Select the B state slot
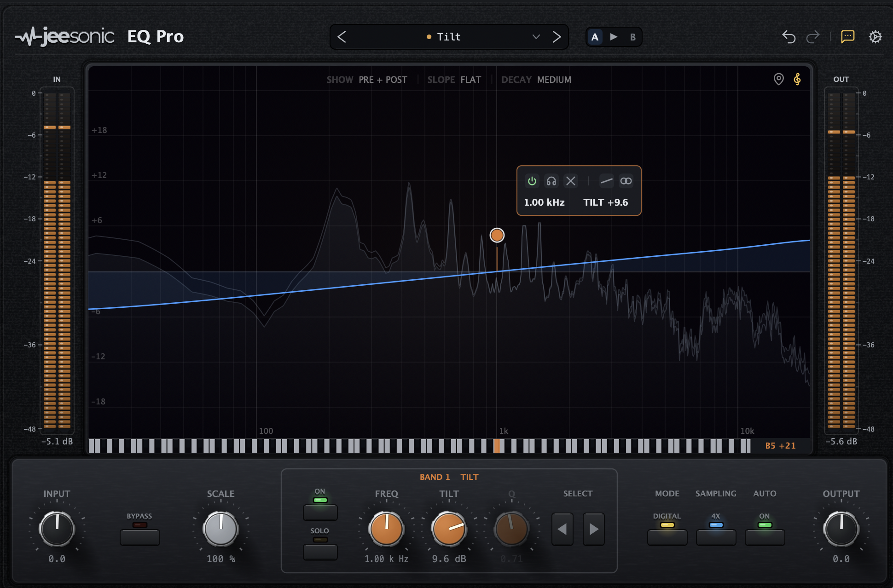 [633, 37]
